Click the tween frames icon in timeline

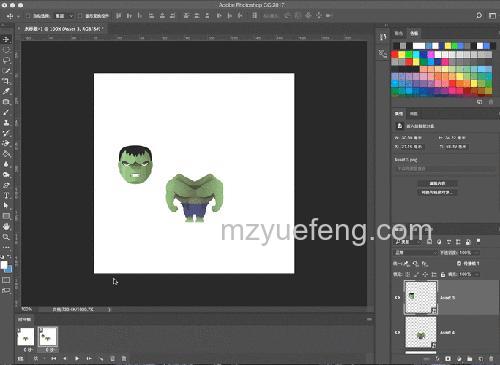click(x=101, y=359)
